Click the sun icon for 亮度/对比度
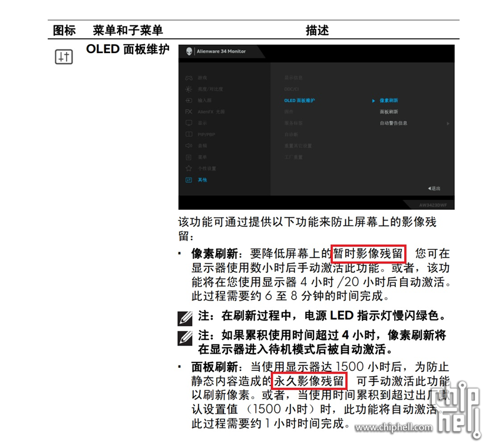Screen dimensions: 489x448 tap(189, 89)
